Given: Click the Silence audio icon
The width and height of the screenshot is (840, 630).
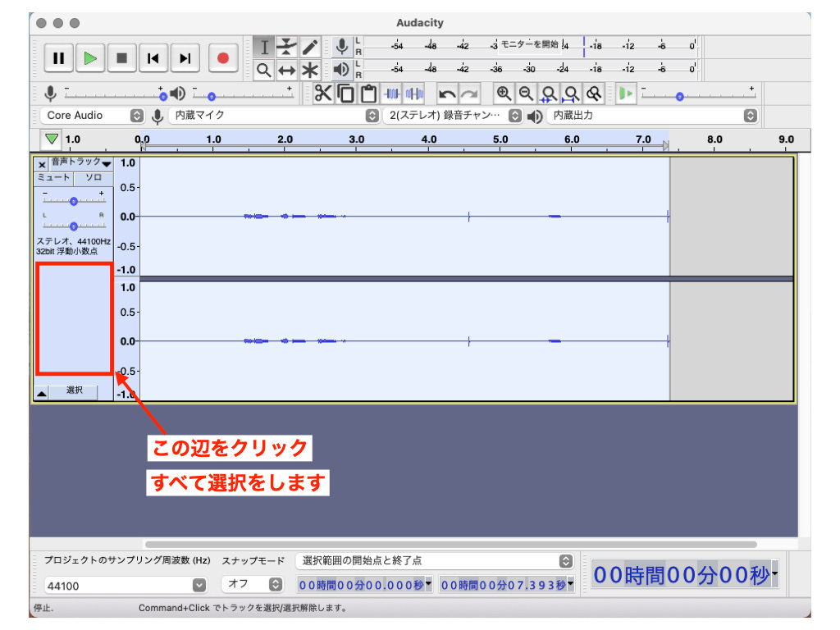Looking at the screenshot, I should point(414,94).
